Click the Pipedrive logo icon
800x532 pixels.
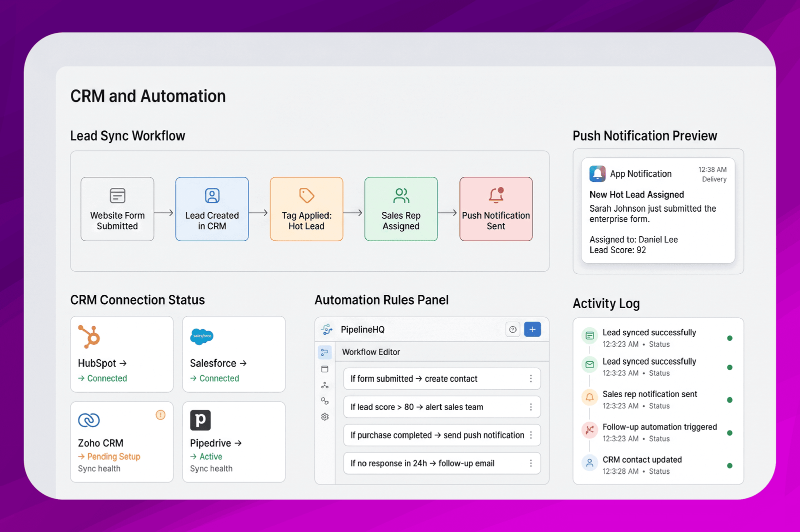200,420
